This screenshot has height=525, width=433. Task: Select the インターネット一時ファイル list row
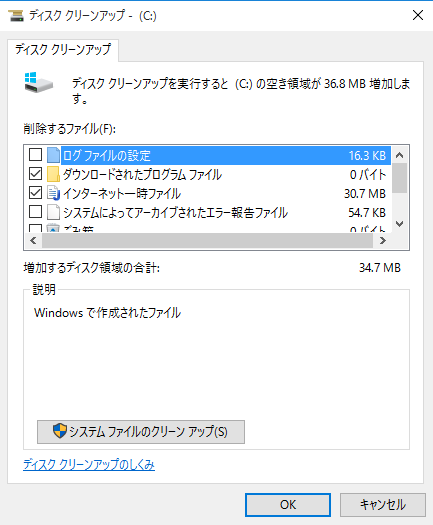(x=208, y=194)
